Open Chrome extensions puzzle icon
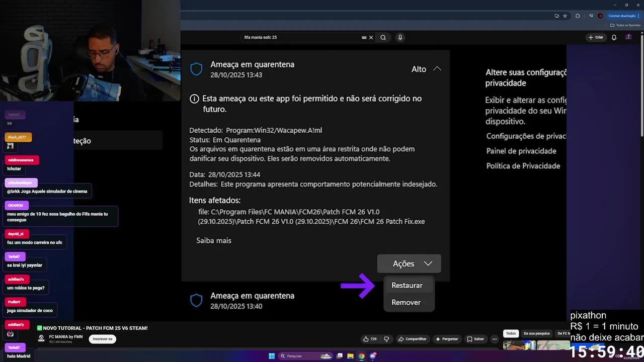Screen dimensions: 644x362 tap(578, 16)
